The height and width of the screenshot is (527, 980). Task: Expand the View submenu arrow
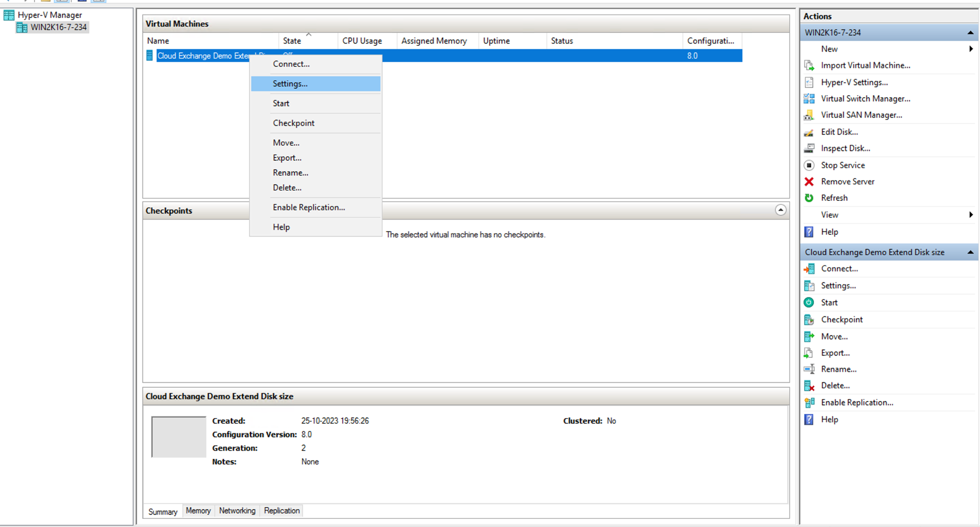(971, 215)
